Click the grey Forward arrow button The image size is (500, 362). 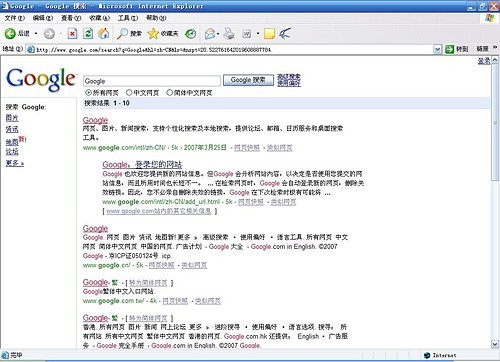coord(49,34)
